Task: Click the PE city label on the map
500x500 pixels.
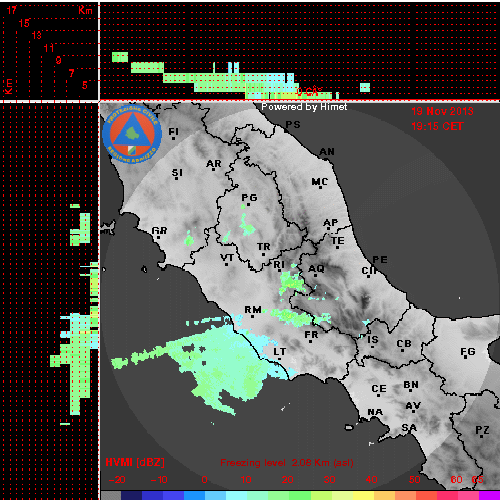Action: point(380,259)
